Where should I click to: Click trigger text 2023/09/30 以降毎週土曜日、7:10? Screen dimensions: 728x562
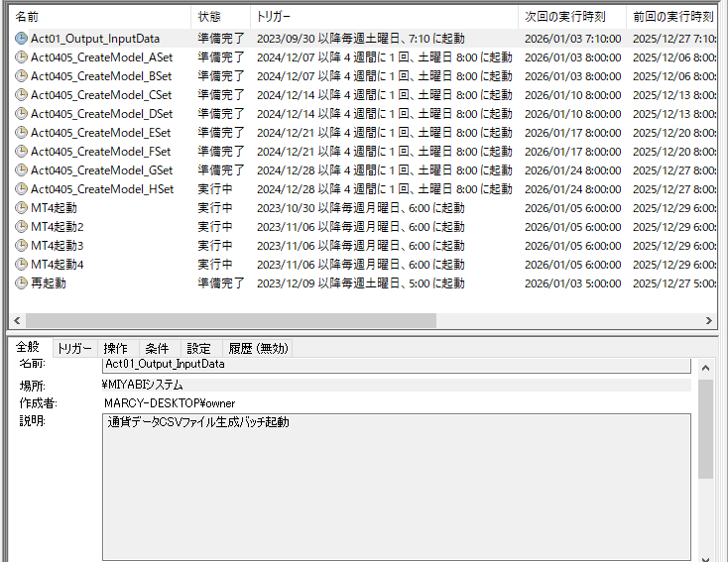coord(361,39)
